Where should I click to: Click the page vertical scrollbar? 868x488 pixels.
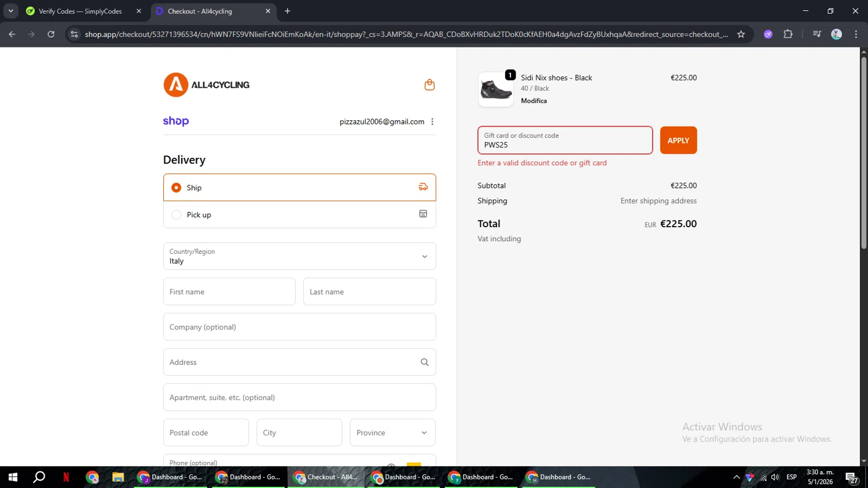point(863,153)
